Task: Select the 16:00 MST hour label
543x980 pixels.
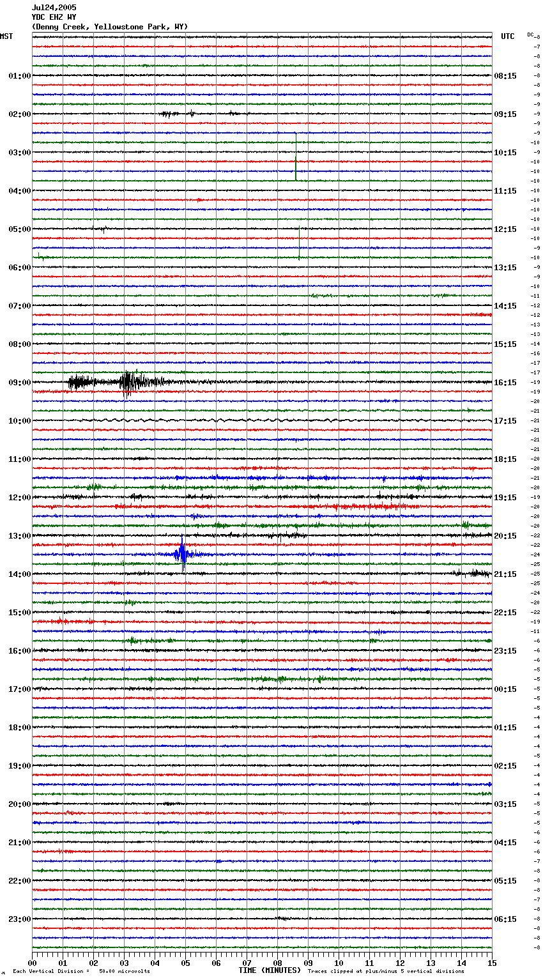Action: tap(19, 651)
